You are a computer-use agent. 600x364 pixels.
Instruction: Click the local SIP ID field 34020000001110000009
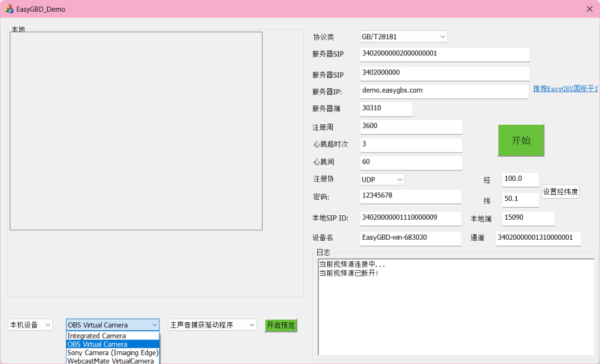tap(411, 218)
